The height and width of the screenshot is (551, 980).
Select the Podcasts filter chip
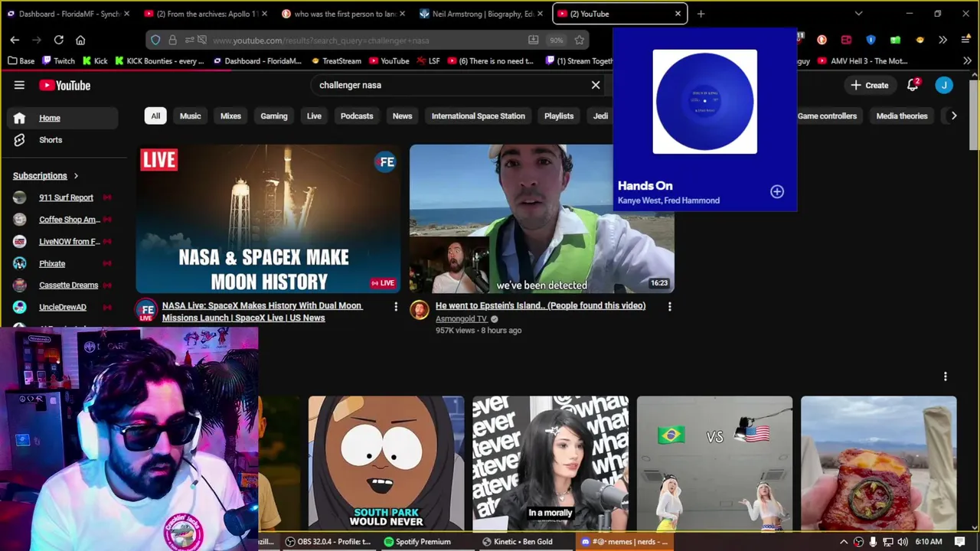[357, 116]
